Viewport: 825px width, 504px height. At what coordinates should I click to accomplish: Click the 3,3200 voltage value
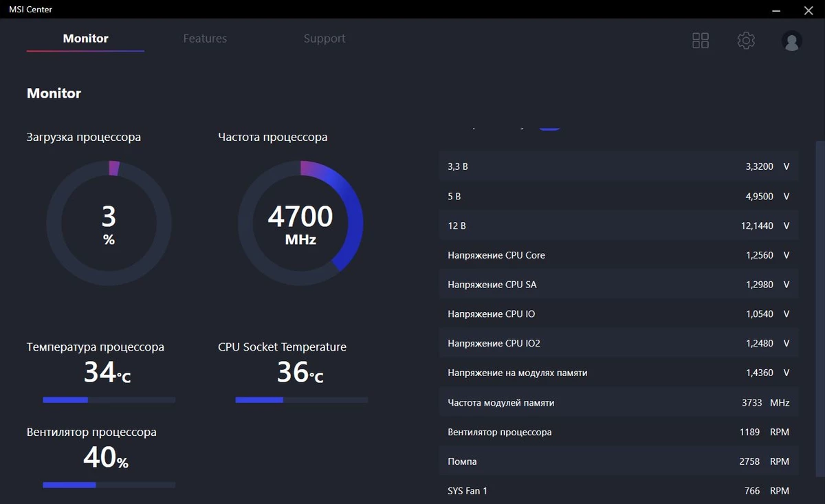click(x=760, y=166)
